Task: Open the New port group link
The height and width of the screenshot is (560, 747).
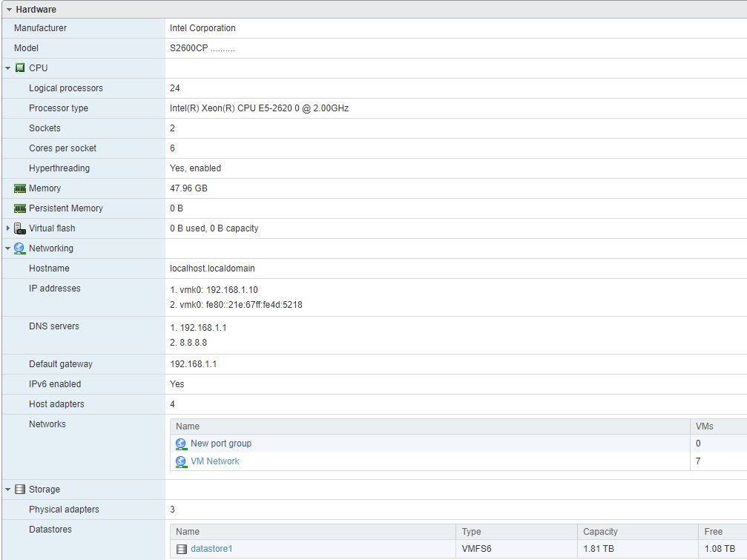Action: click(x=221, y=444)
